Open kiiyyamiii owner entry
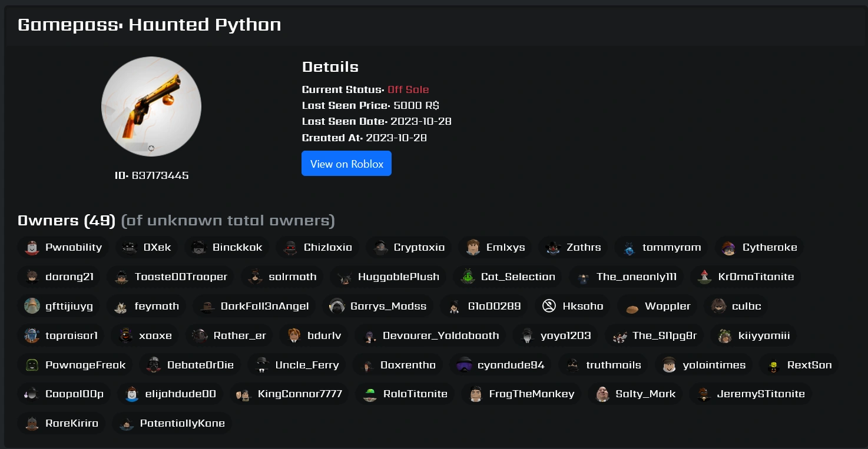Image resolution: width=868 pixels, height=449 pixels. (753, 335)
